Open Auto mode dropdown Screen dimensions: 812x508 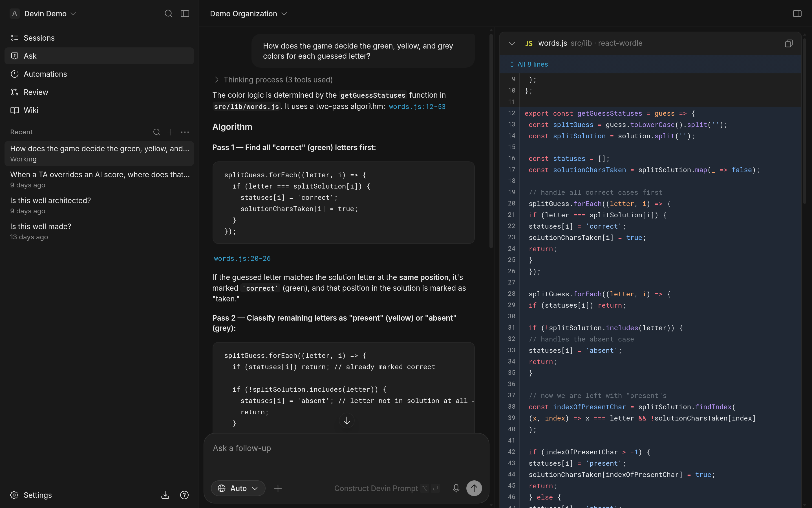(x=238, y=488)
